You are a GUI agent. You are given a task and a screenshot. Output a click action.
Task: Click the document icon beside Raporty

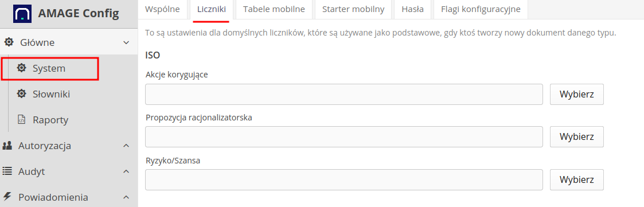tap(21, 120)
